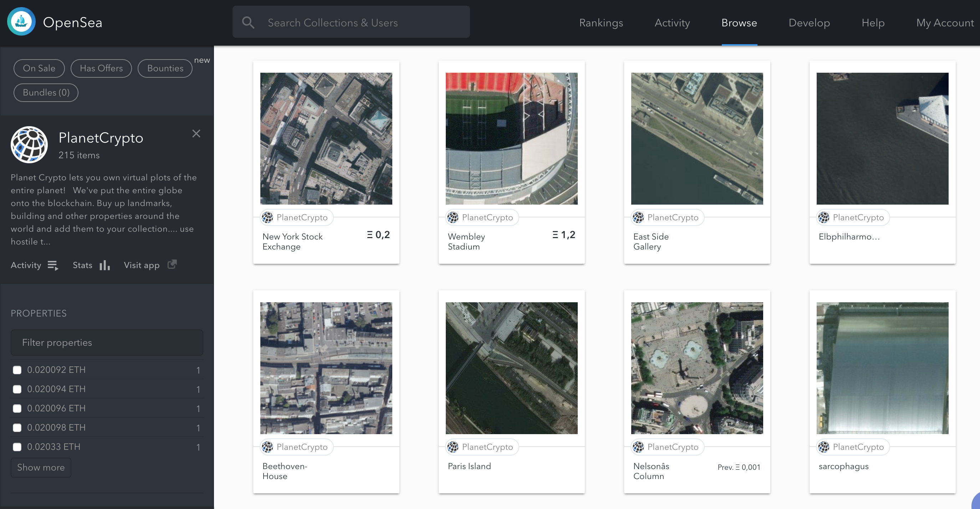Open My Account
The width and height of the screenshot is (980, 509).
click(x=945, y=23)
